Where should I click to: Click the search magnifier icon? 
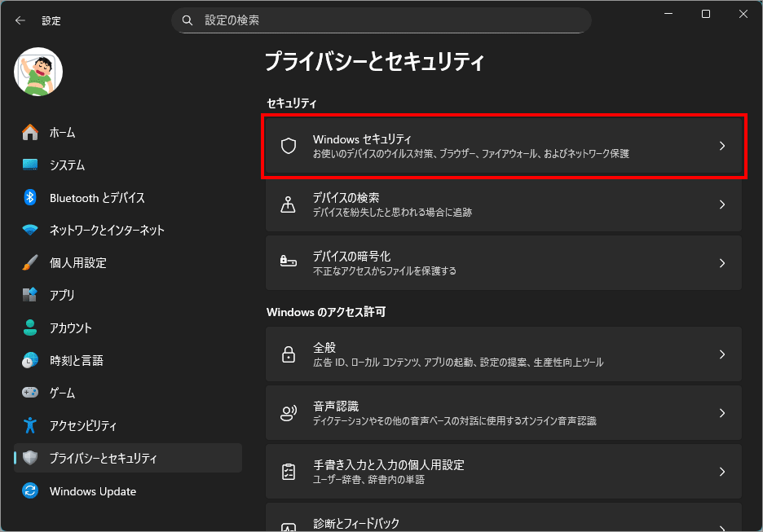(187, 20)
